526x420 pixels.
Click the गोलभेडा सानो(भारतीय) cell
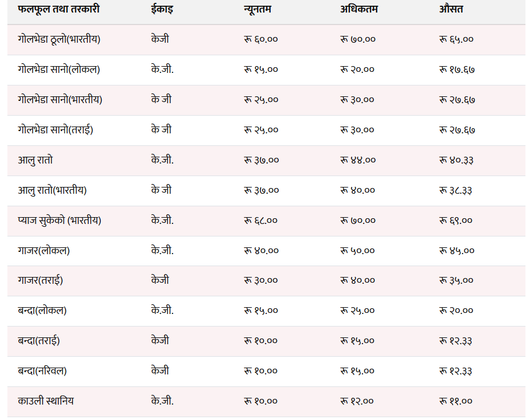point(60,100)
